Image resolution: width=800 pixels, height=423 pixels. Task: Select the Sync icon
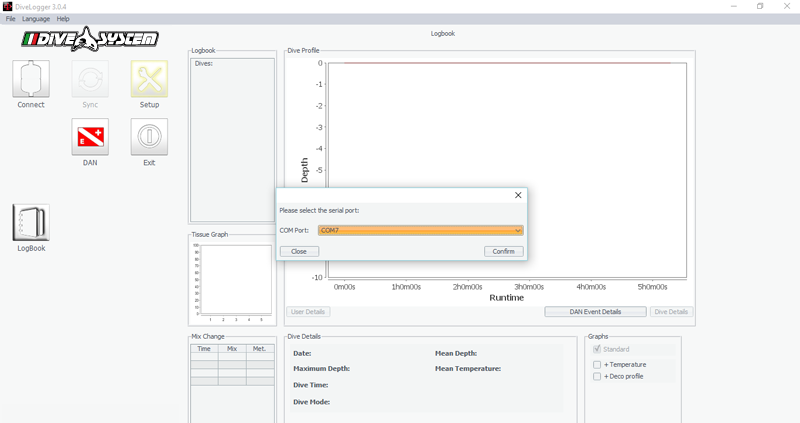90,79
